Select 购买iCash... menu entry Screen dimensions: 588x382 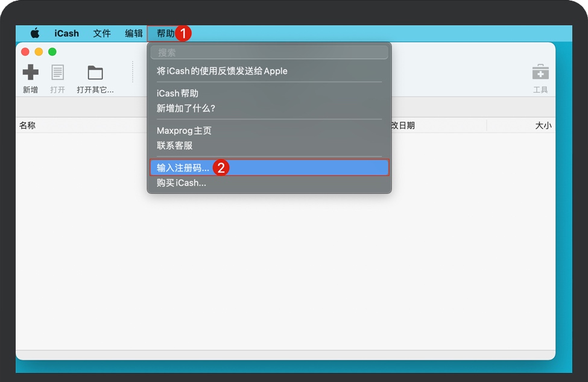tap(269, 183)
